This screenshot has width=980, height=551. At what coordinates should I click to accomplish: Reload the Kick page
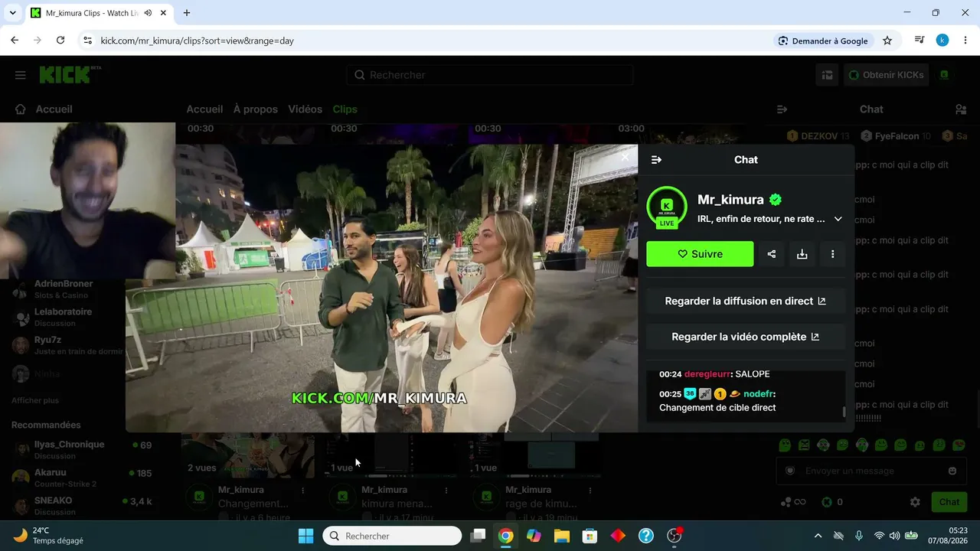(x=60, y=41)
